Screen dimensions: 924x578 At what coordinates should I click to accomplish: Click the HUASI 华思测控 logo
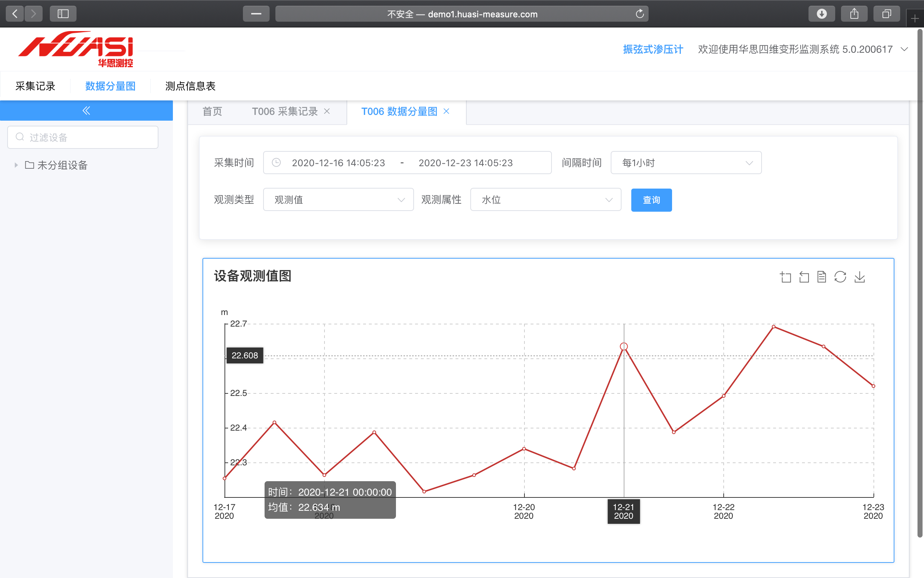(75, 49)
